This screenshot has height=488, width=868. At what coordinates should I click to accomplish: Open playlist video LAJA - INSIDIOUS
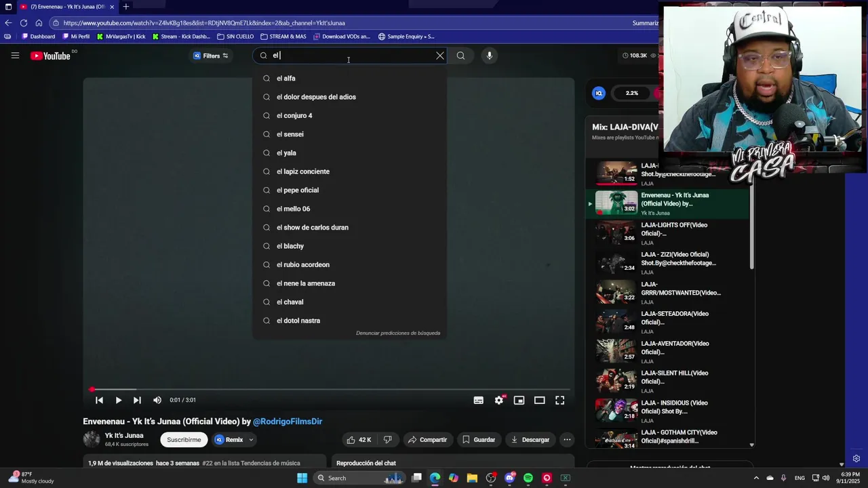click(x=668, y=411)
